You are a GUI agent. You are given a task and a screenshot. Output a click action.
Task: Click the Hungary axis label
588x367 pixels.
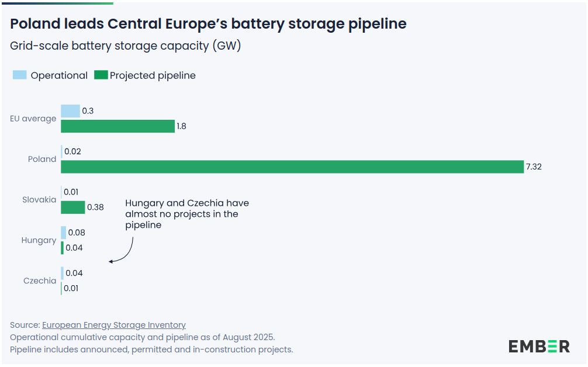(x=39, y=240)
